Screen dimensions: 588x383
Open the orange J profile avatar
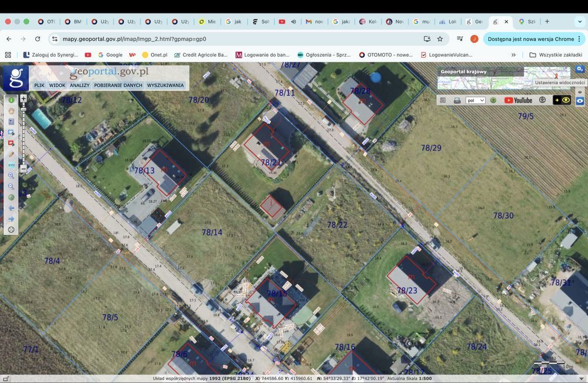pos(474,39)
